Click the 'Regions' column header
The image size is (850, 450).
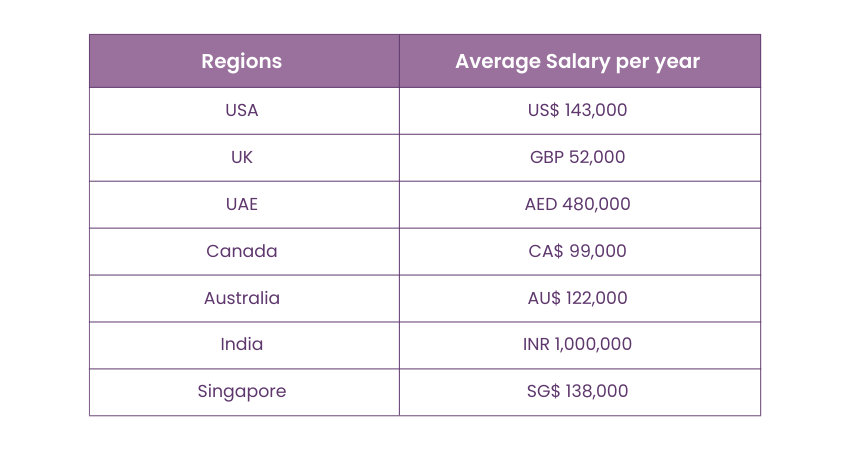tap(242, 61)
